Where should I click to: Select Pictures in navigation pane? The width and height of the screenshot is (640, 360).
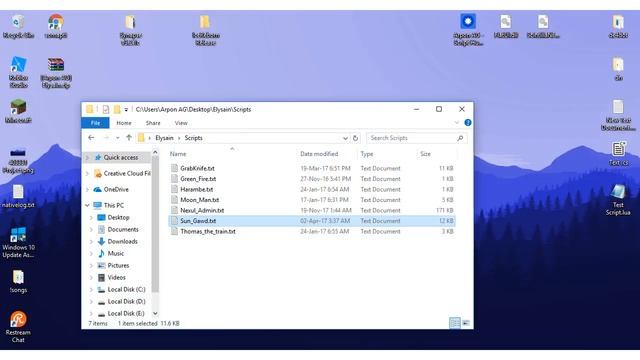[x=118, y=265]
